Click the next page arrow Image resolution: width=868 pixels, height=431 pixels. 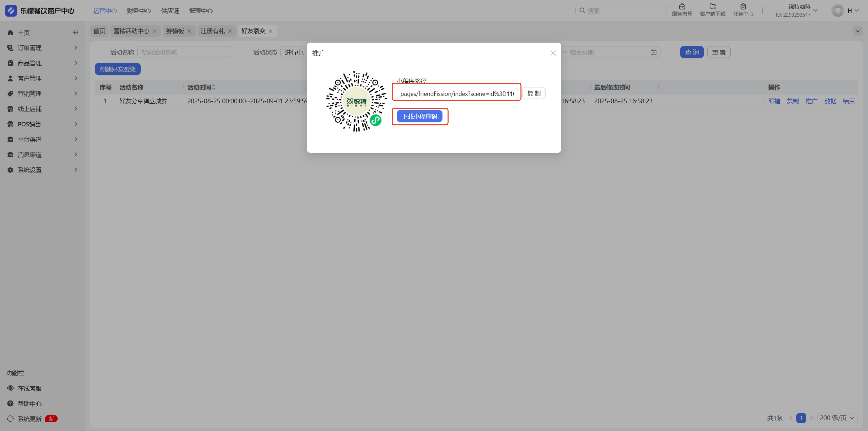(811, 418)
